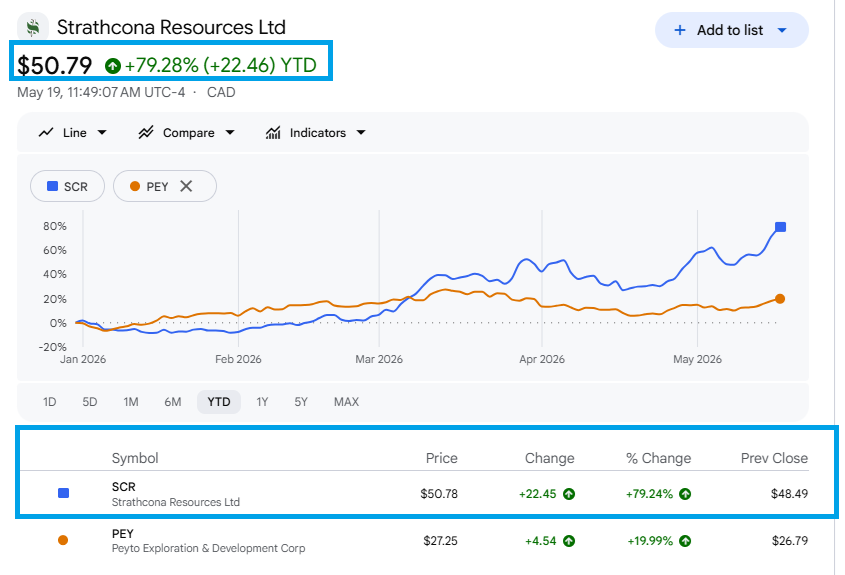Click the $27.25 price cell

click(x=440, y=541)
